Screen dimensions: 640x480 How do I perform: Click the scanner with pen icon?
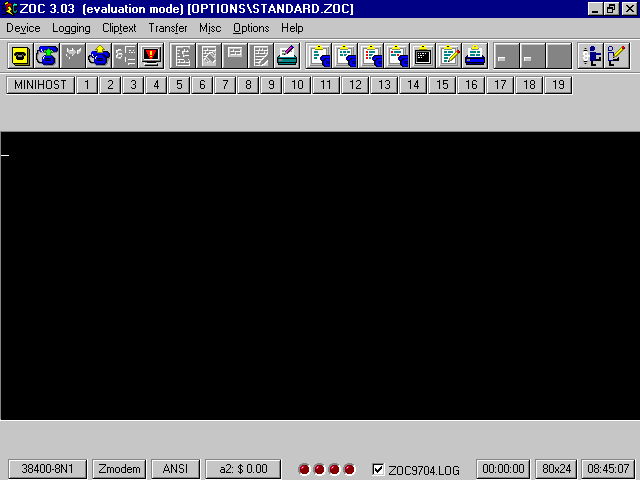pos(287,56)
